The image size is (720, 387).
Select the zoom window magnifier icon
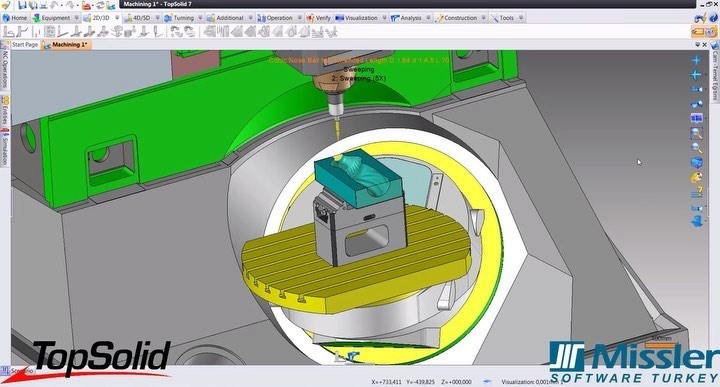click(697, 133)
